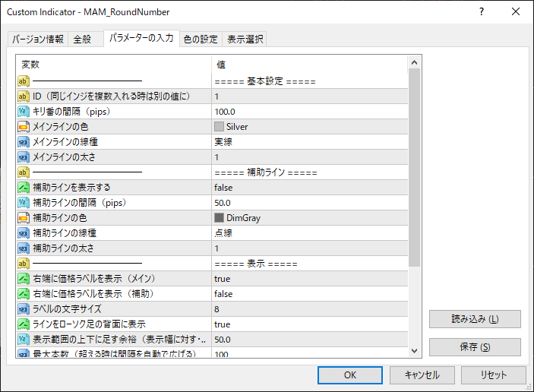
Task: Click the double icon beside 補助ラインの間隔
Action: coord(24,203)
